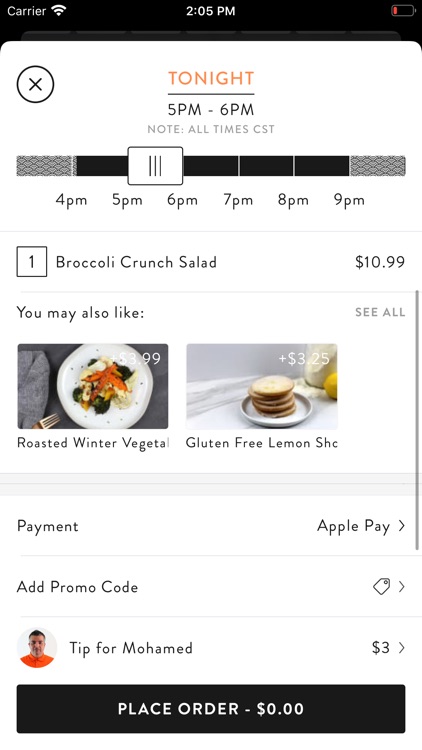The image size is (422, 750).
Task: Select the 7pm to 8pm time segment
Action: coord(266,166)
